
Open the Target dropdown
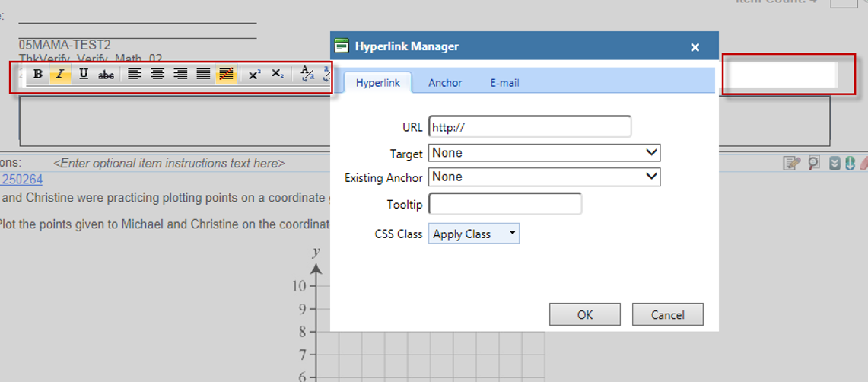[544, 153]
